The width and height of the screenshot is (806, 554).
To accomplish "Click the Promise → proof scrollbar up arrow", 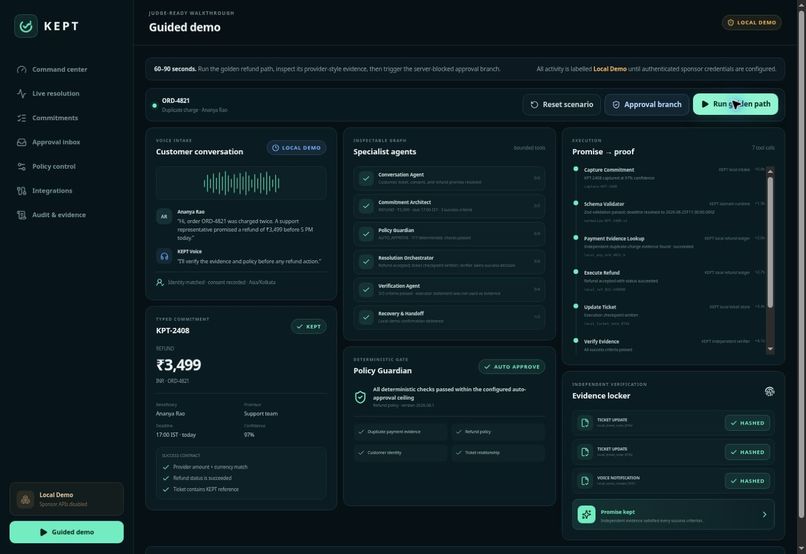I will pyautogui.click(x=770, y=171).
